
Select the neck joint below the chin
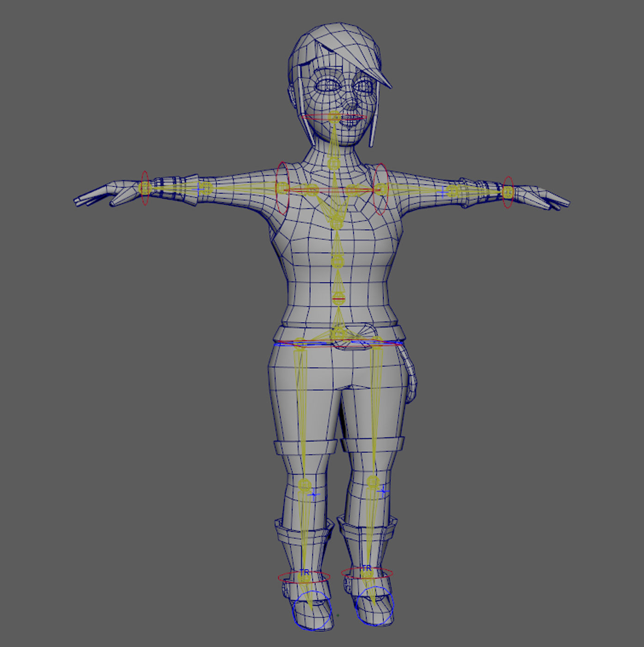pos(334,164)
